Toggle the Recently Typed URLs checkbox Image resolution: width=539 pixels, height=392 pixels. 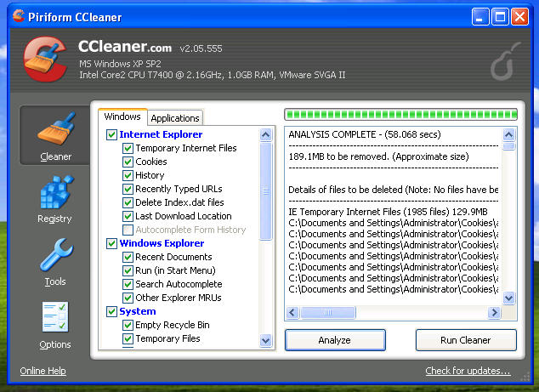tap(128, 189)
